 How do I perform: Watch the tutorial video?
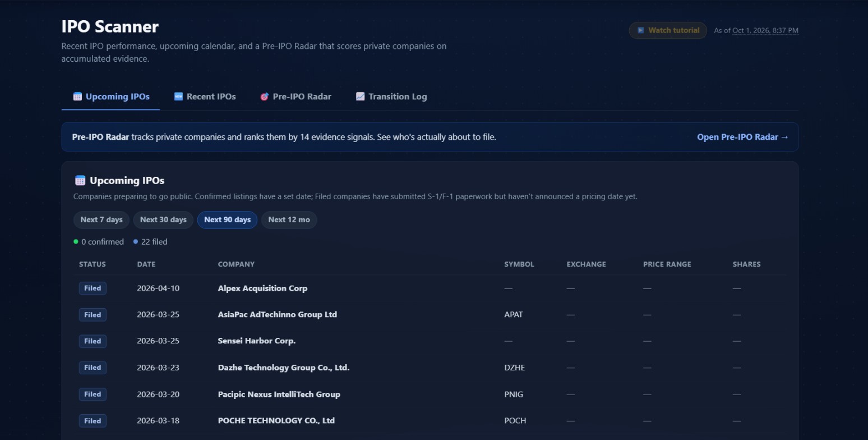click(x=668, y=30)
